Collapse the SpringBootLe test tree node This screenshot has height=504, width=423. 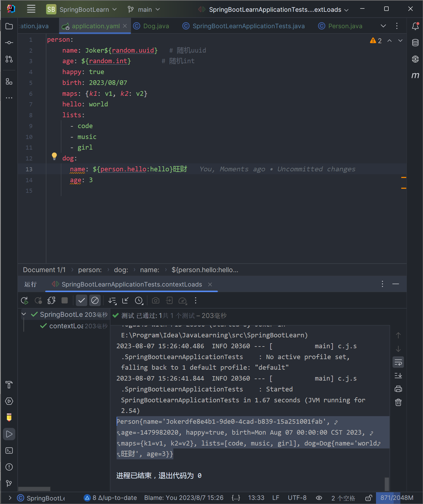pos(24,314)
